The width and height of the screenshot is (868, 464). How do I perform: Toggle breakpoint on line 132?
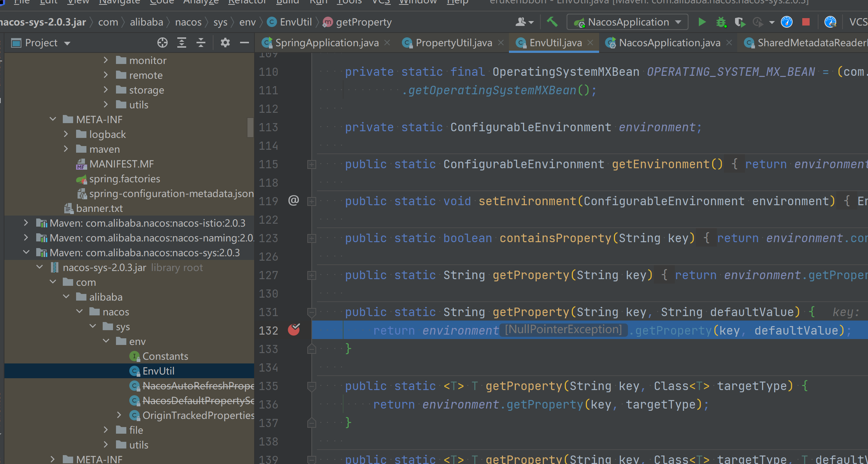click(294, 330)
